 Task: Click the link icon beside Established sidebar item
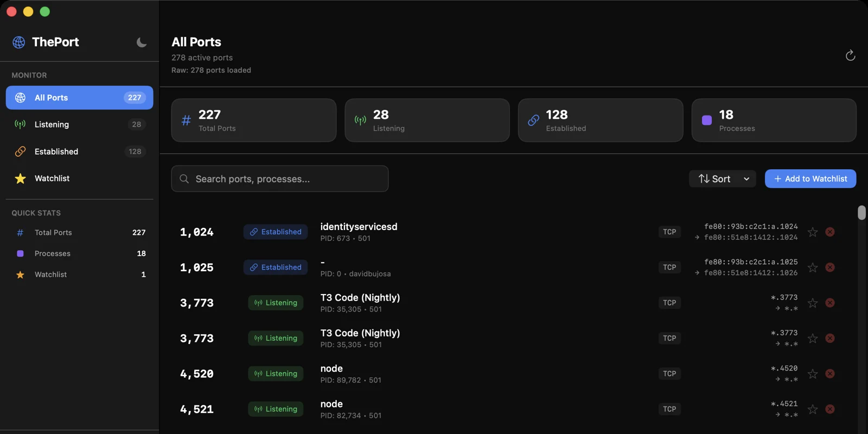pyautogui.click(x=20, y=151)
